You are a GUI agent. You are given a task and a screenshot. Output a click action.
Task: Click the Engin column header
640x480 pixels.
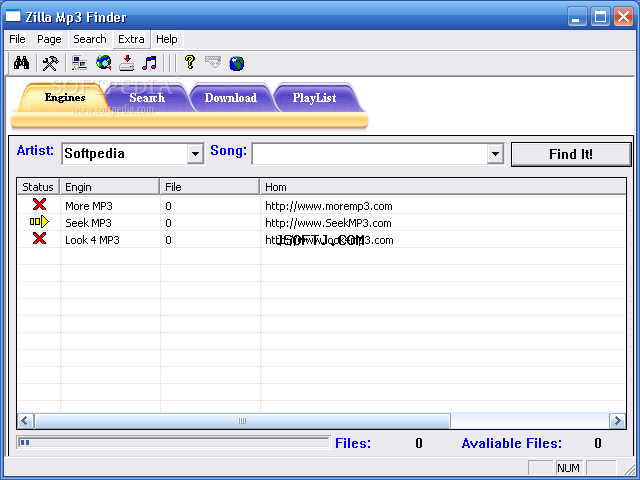coord(109,187)
